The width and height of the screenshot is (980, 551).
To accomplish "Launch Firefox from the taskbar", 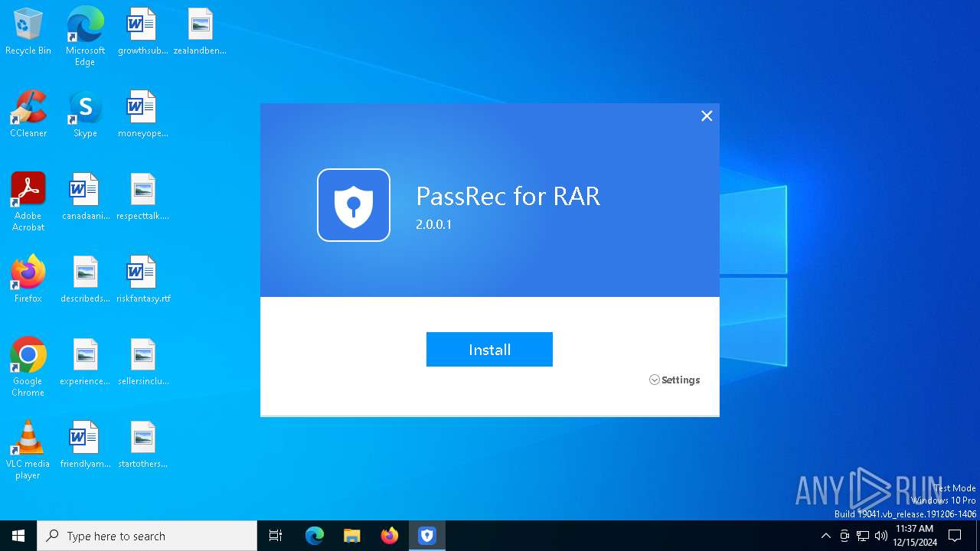I will click(x=390, y=536).
